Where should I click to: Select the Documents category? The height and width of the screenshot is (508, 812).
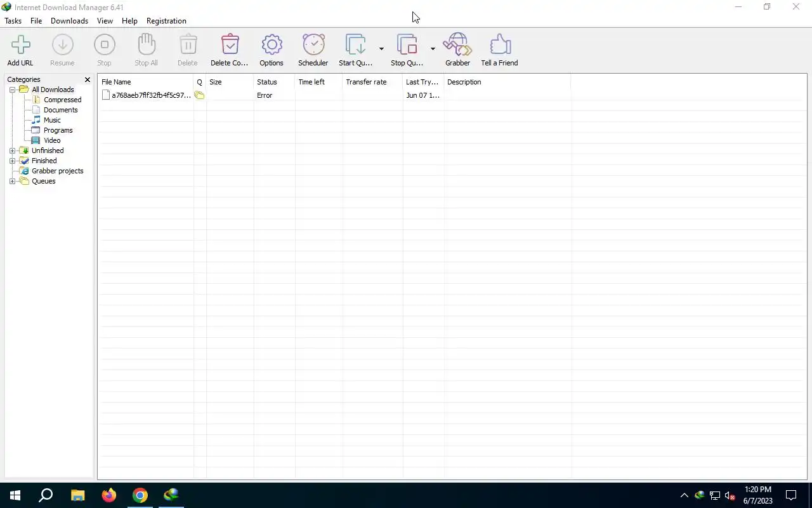point(60,110)
